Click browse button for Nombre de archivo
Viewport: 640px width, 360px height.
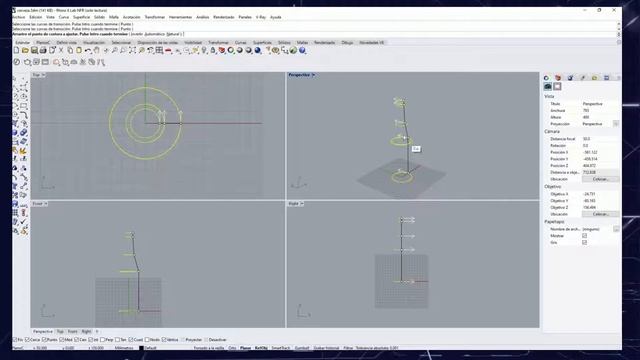click(x=616, y=229)
